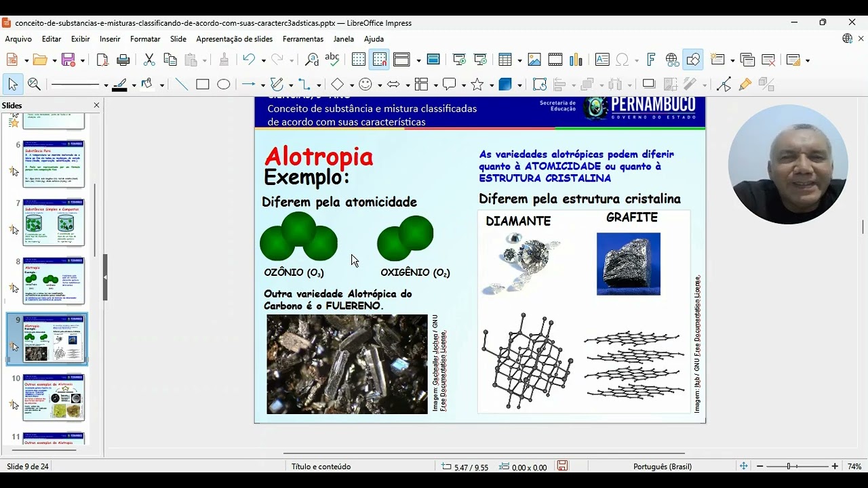Start presentation from the first slide

click(x=459, y=60)
